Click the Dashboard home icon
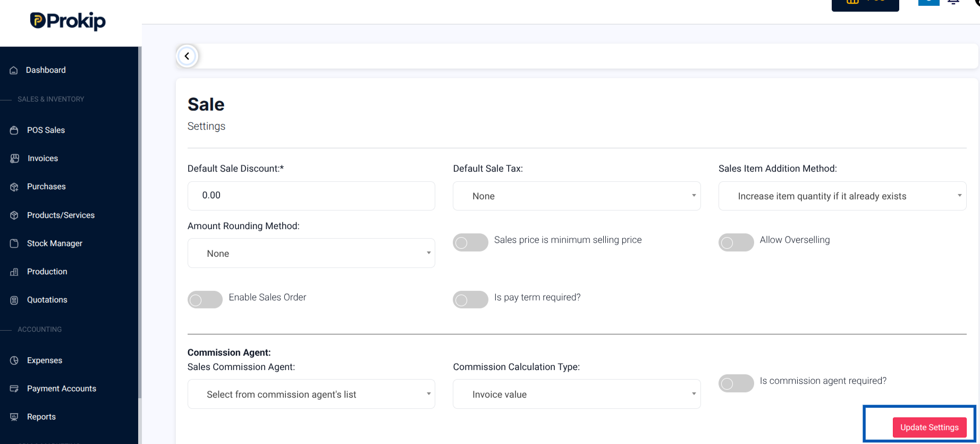The width and height of the screenshot is (980, 444). click(x=14, y=70)
